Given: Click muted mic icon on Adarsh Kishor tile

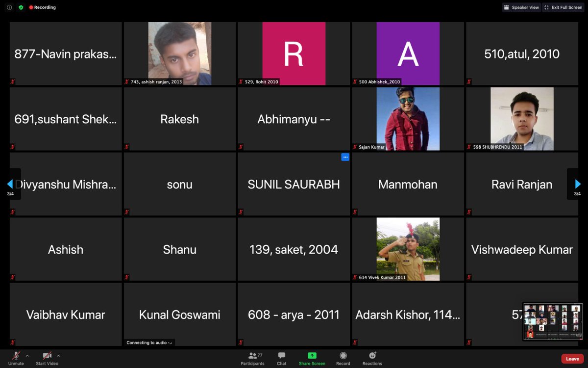Looking at the screenshot, I should click(x=355, y=342).
